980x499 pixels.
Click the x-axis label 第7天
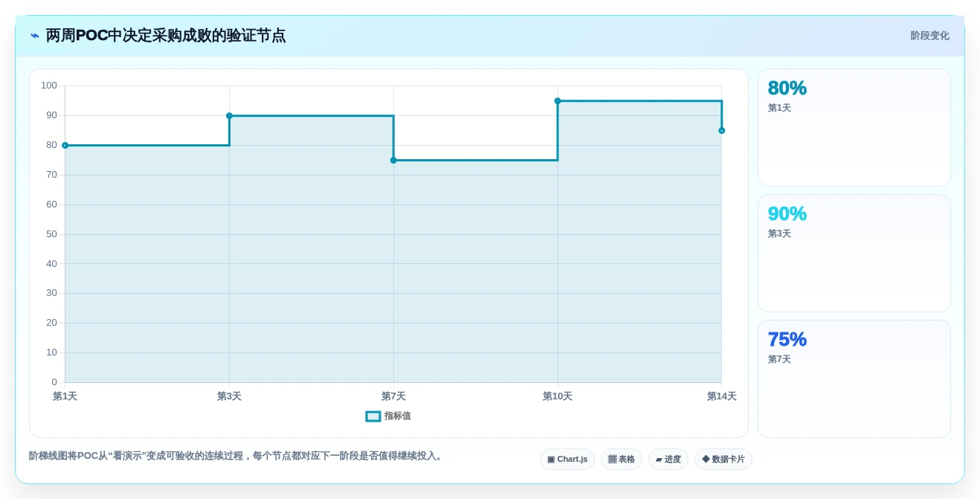point(393,396)
